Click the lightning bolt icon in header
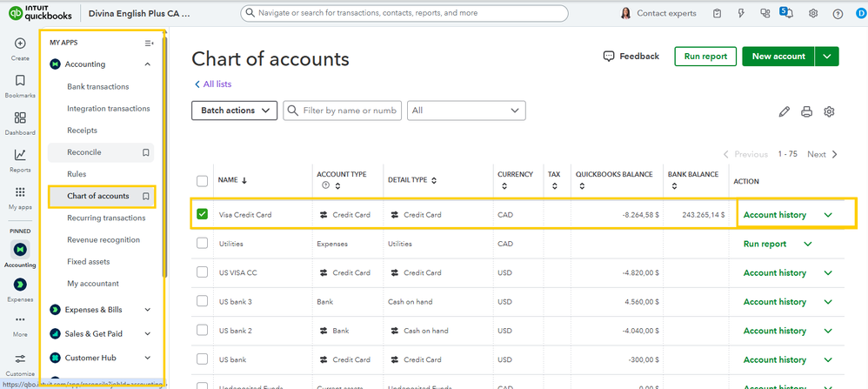The height and width of the screenshot is (389, 868). pyautogui.click(x=741, y=13)
